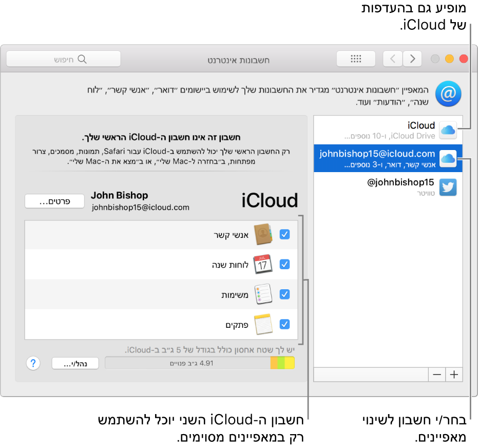Image resolution: width=478 pixels, height=448 pixels.
Task: Click the cloud icon of the iCloud account
Action: coord(448,130)
